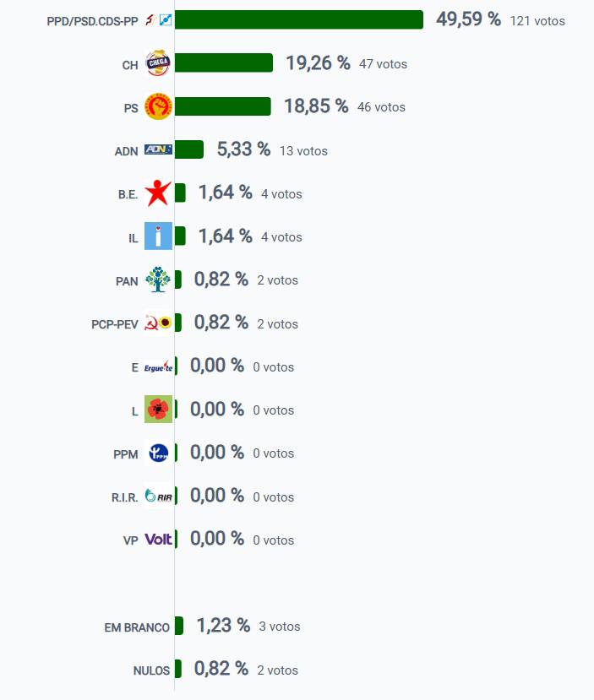Click the PCP-PEV hammer and sunflower logo
Screen dimensions: 594x700
click(x=158, y=323)
